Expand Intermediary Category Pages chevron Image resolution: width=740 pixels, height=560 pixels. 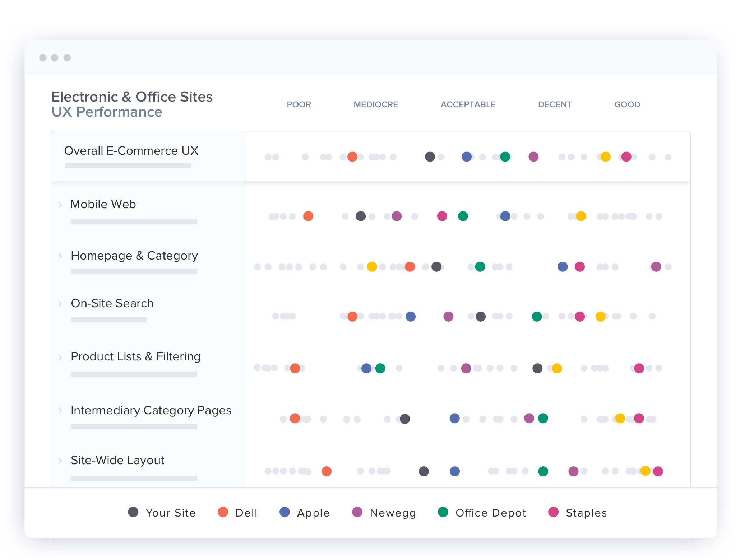point(60,410)
